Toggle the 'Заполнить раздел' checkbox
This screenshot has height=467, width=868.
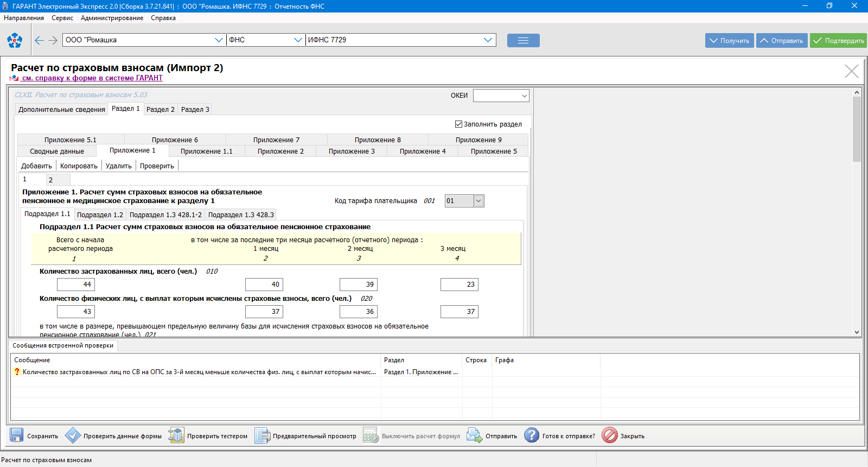coord(458,124)
